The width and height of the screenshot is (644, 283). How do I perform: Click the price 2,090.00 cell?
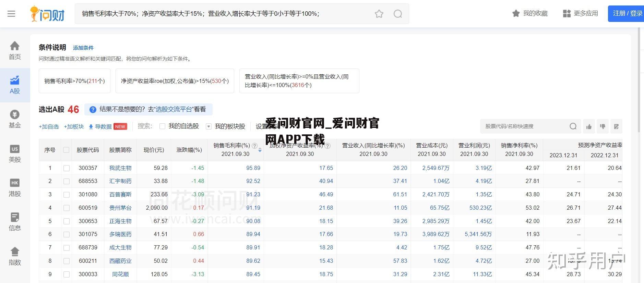pyautogui.click(x=157, y=208)
